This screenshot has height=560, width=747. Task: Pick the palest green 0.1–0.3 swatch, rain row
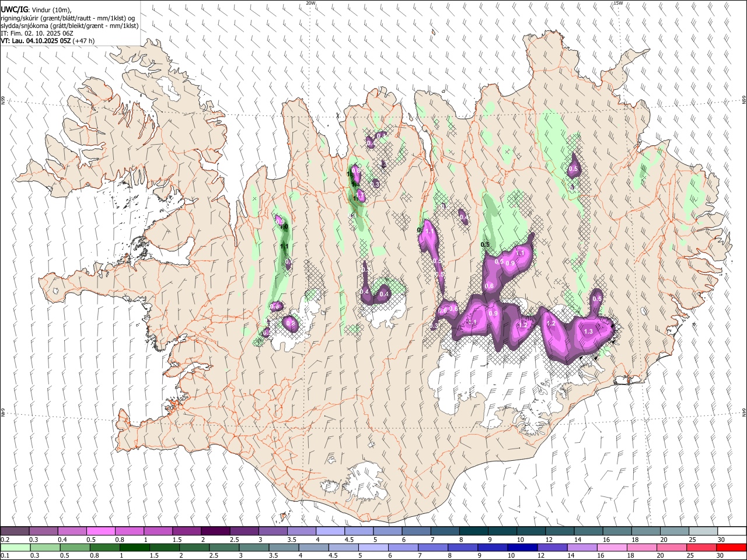point(16,547)
